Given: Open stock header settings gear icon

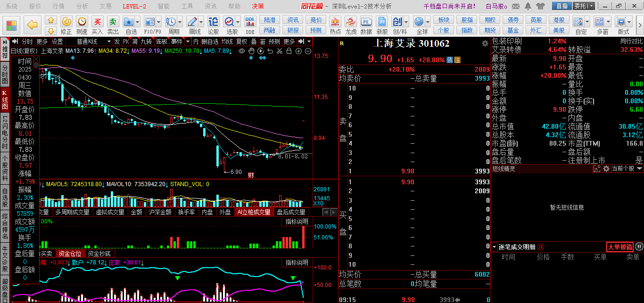Looking at the screenshot, I should (485, 43).
